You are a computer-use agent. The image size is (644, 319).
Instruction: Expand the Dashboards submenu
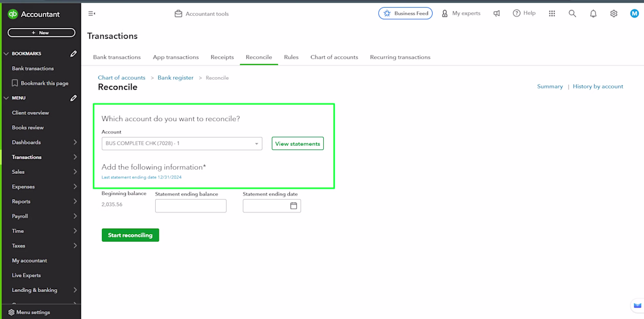(75, 142)
